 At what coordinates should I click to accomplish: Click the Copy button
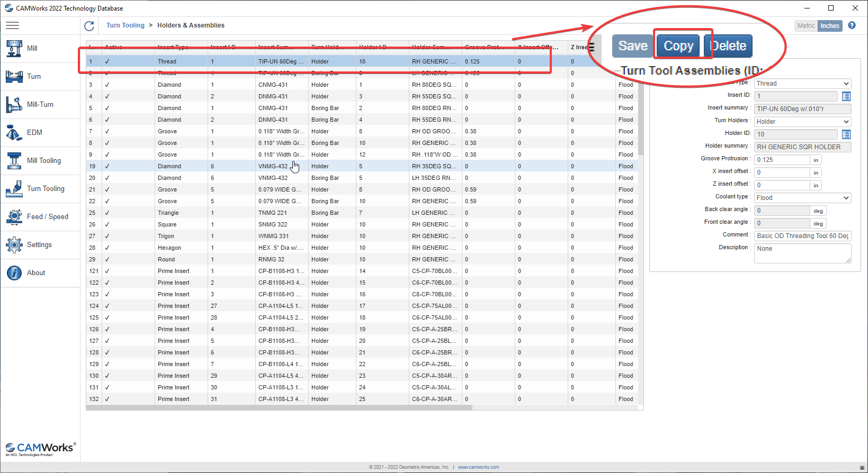click(x=678, y=46)
